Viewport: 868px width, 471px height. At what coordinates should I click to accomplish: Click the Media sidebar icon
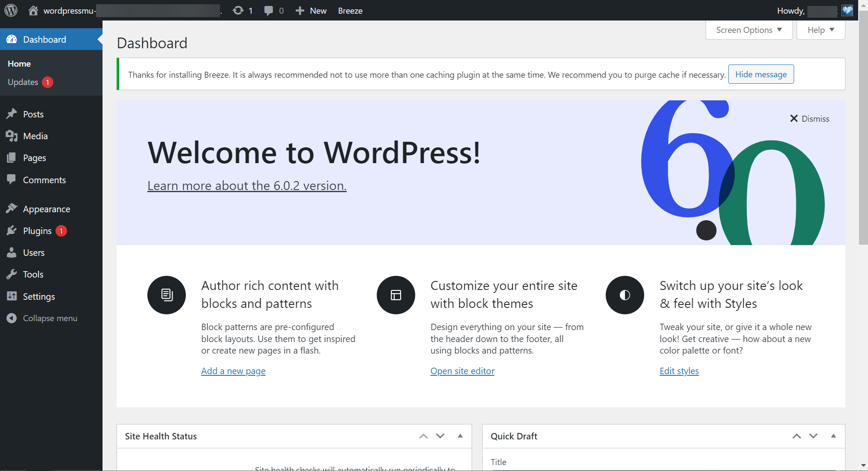click(x=12, y=136)
